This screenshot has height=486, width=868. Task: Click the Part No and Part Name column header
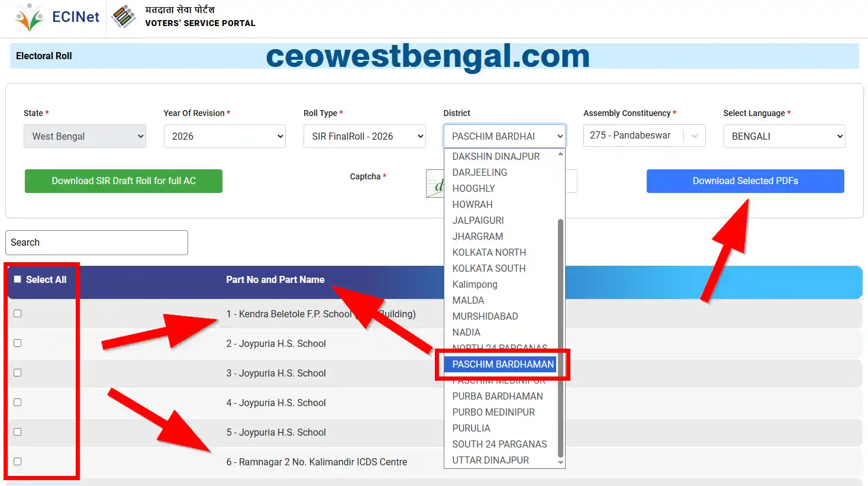275,279
